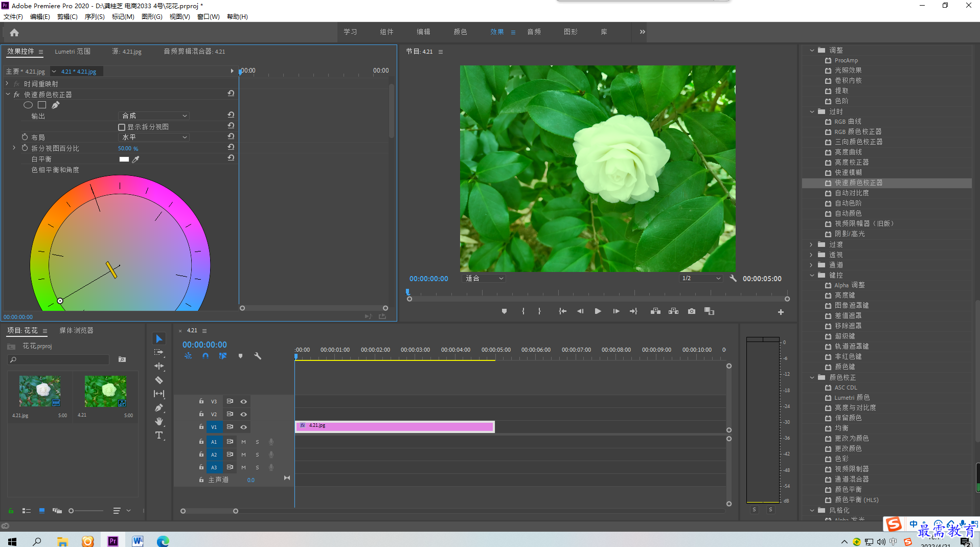Click the Home icon
This screenshot has height=547, width=980.
pyautogui.click(x=14, y=32)
